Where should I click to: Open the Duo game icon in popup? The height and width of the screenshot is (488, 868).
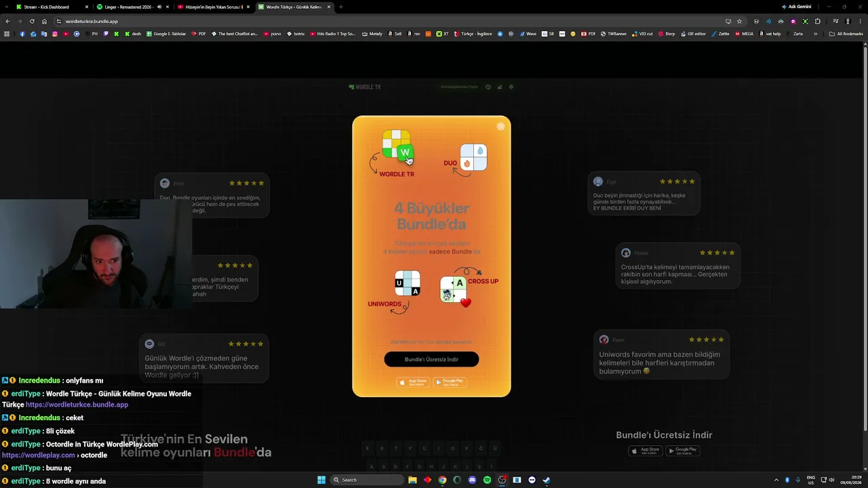pyautogui.click(x=473, y=157)
